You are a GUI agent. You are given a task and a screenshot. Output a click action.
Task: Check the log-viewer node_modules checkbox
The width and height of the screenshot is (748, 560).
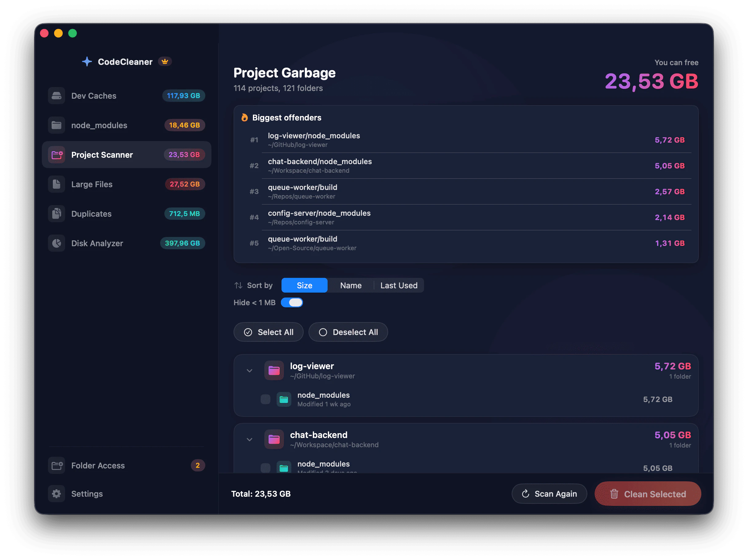(266, 399)
